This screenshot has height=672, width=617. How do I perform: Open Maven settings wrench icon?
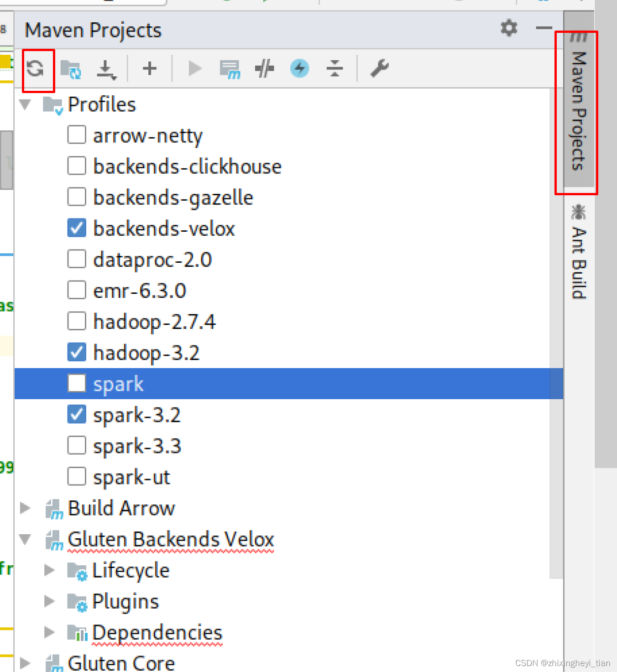(379, 69)
